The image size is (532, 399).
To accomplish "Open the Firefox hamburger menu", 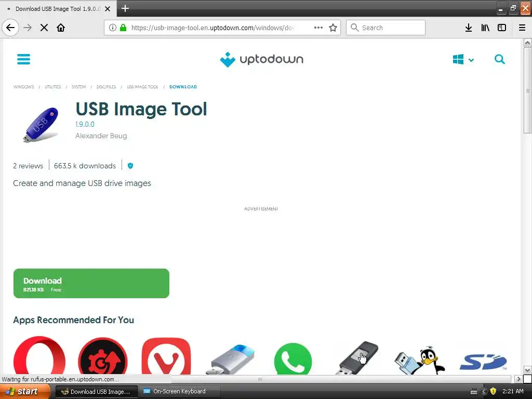I will 522,28.
